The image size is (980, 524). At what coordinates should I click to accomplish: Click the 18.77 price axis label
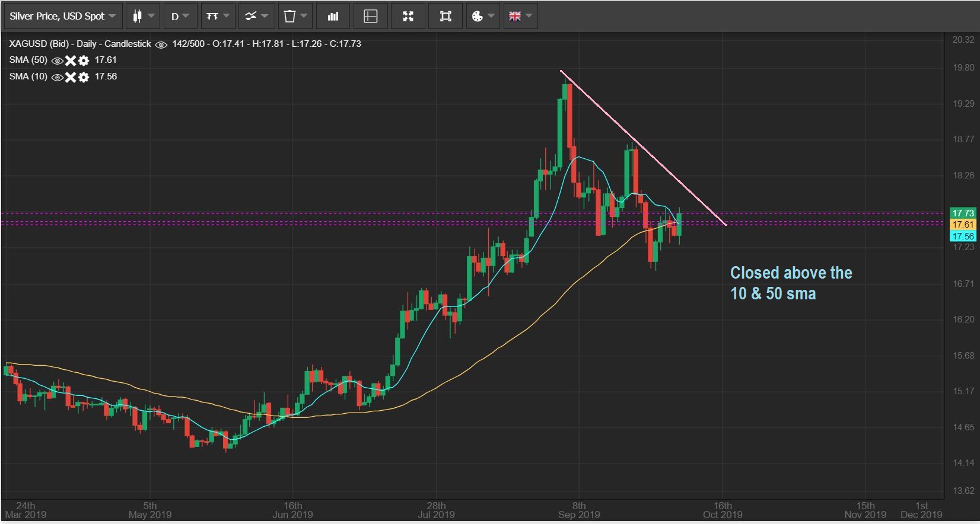tap(963, 139)
